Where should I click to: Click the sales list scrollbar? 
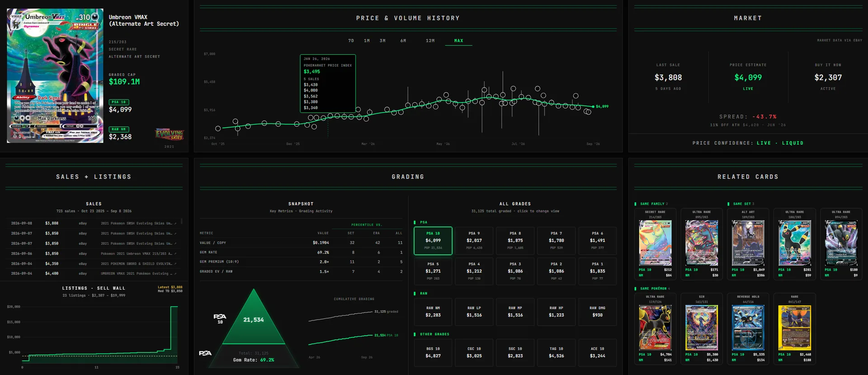click(x=182, y=221)
